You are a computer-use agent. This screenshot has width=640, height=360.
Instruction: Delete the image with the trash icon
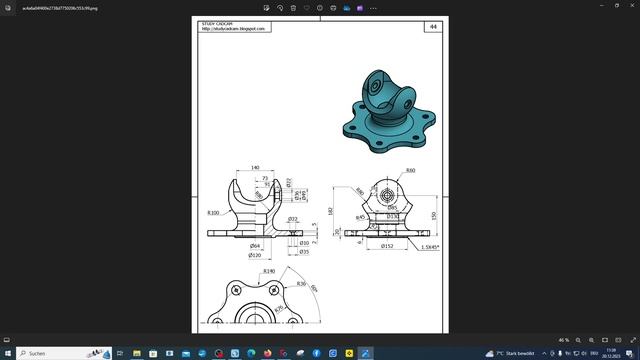[x=293, y=8]
